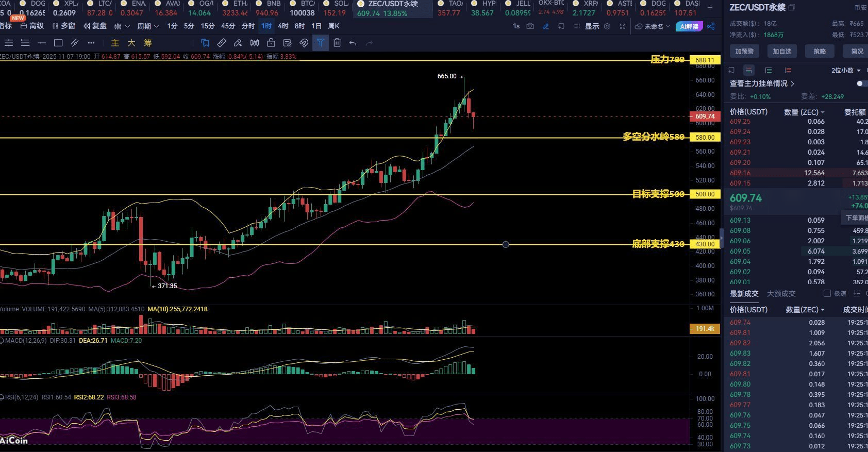Screen dimensions: 868x452
Task: Open the 周期 period dropdown
Action: click(147, 26)
